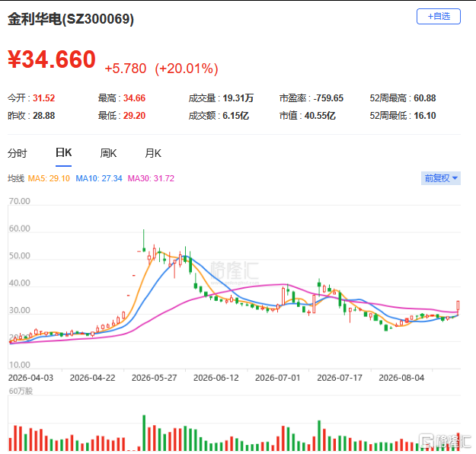Click date axis label 2026-04-22
This screenshot has width=476, height=454.
coord(93,378)
